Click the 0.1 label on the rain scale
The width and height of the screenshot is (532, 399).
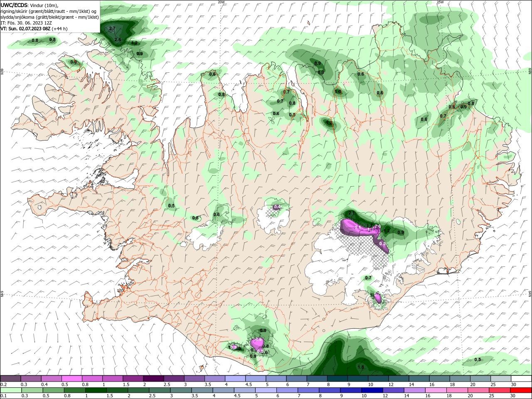point(4,396)
